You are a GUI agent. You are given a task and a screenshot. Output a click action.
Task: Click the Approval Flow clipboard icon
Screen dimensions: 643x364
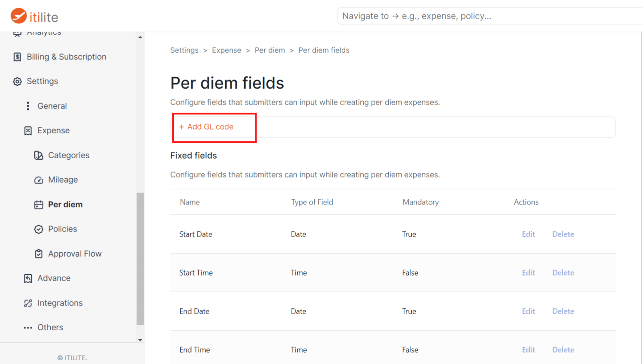[x=39, y=253]
